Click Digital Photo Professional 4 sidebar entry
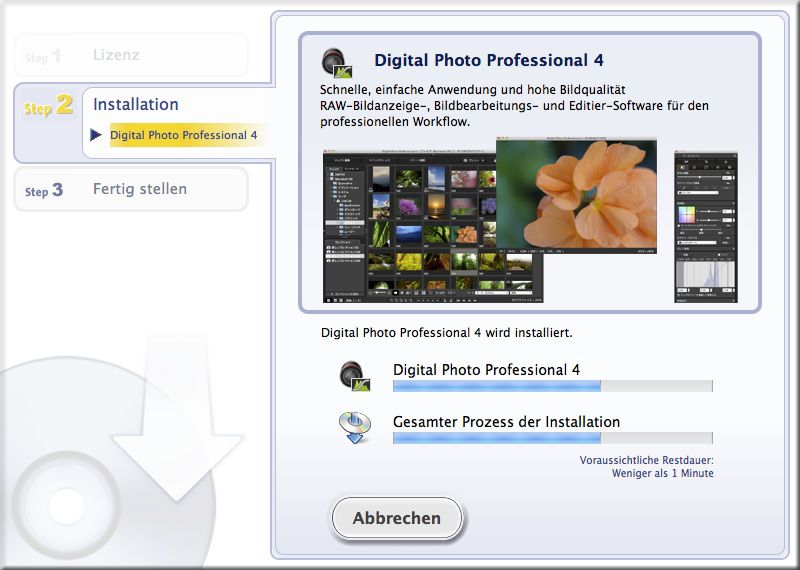 tap(184, 135)
